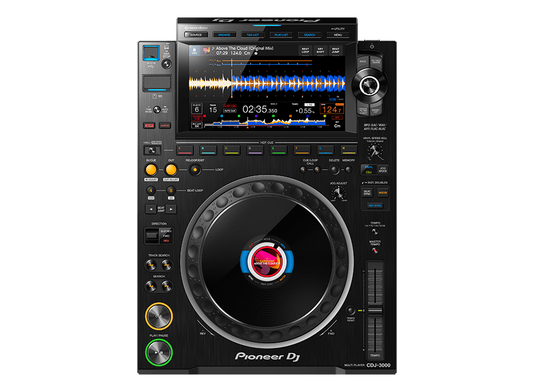This screenshot has width=534, height=392.
Task: Switch to the BROWSE tab
Action: pos(223,35)
